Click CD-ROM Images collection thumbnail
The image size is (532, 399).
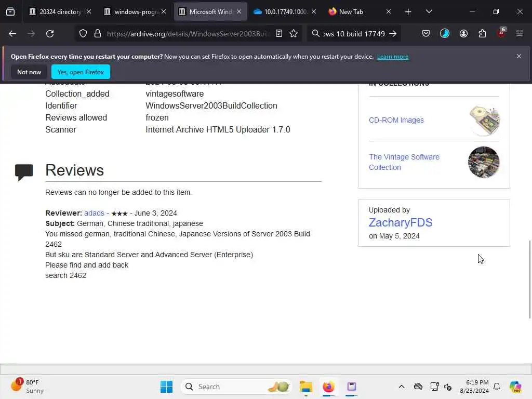[484, 121]
